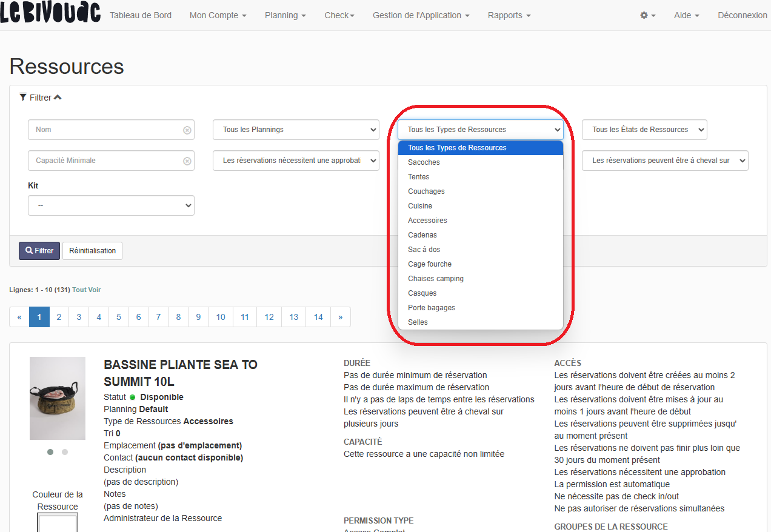Click the Tout Voir link
The width and height of the screenshot is (771, 532).
(x=87, y=290)
